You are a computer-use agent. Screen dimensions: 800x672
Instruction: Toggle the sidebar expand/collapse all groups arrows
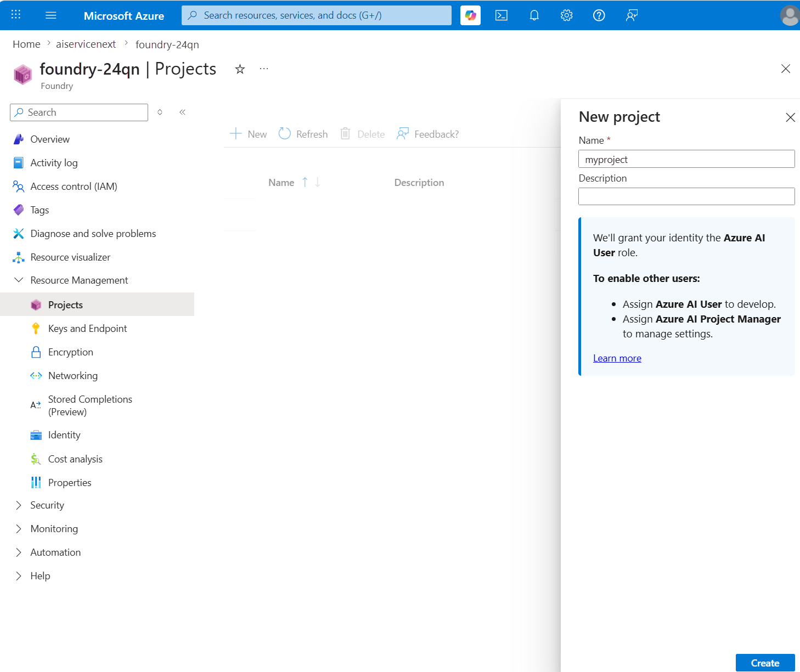point(160,112)
